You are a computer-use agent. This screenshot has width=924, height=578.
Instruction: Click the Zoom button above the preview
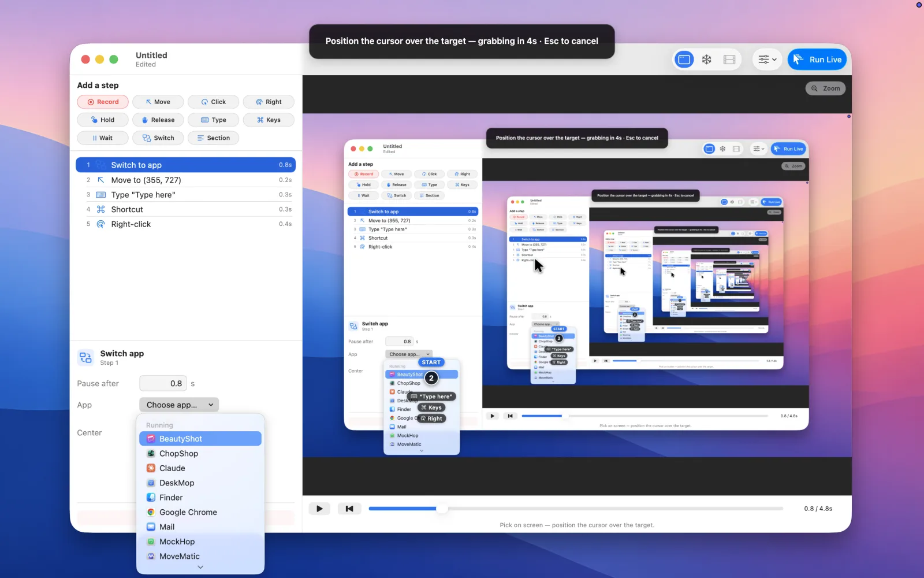tap(826, 88)
